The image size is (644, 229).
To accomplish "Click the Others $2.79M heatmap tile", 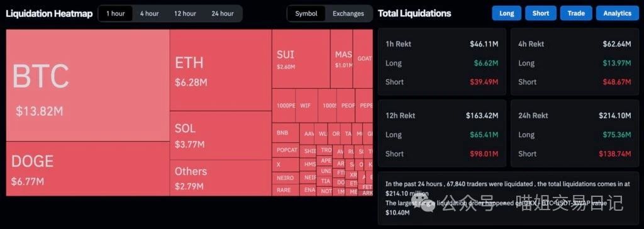I will (x=221, y=178).
